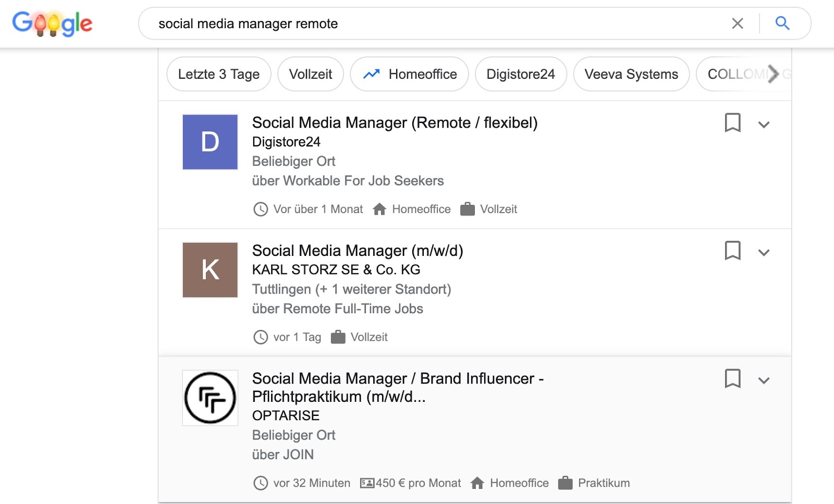Click 'KARL STORZ SE & Co. KG' text
The width and height of the screenshot is (834, 504).
(x=336, y=270)
